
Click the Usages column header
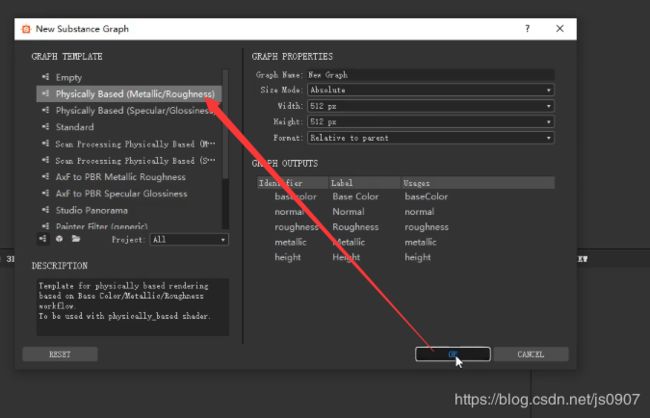478,183
